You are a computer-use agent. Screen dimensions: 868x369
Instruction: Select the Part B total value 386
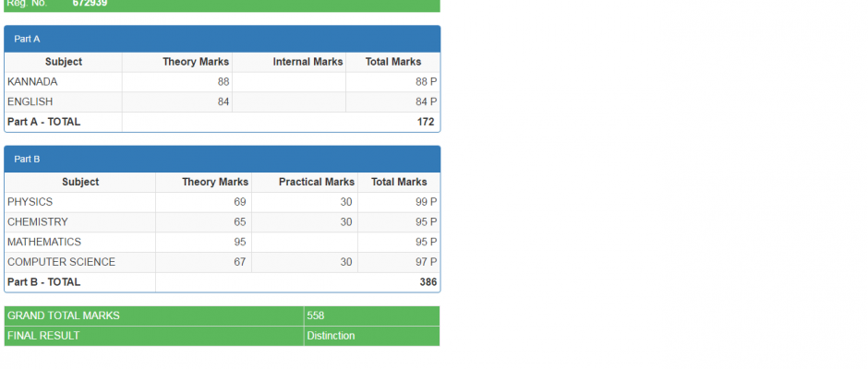428,282
